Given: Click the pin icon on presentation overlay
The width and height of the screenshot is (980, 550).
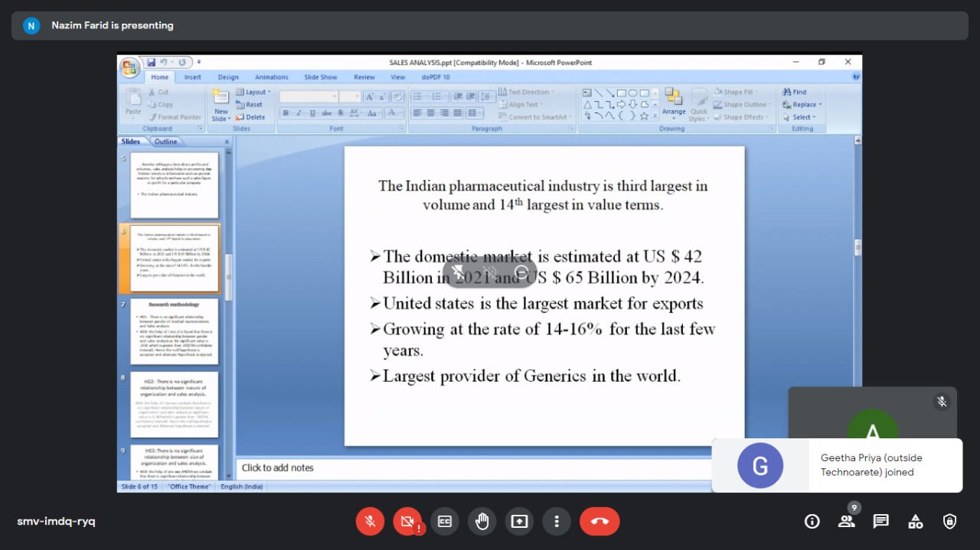Looking at the screenshot, I should (458, 272).
